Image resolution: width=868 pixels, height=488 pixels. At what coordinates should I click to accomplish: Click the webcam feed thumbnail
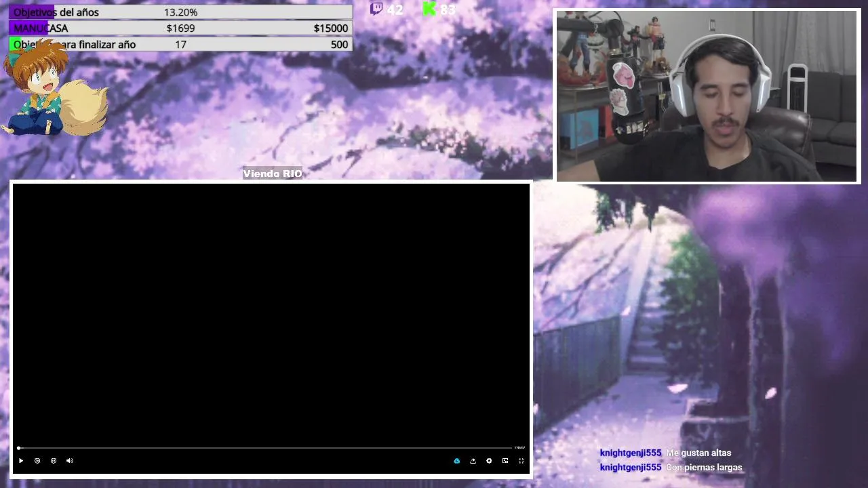point(707,96)
